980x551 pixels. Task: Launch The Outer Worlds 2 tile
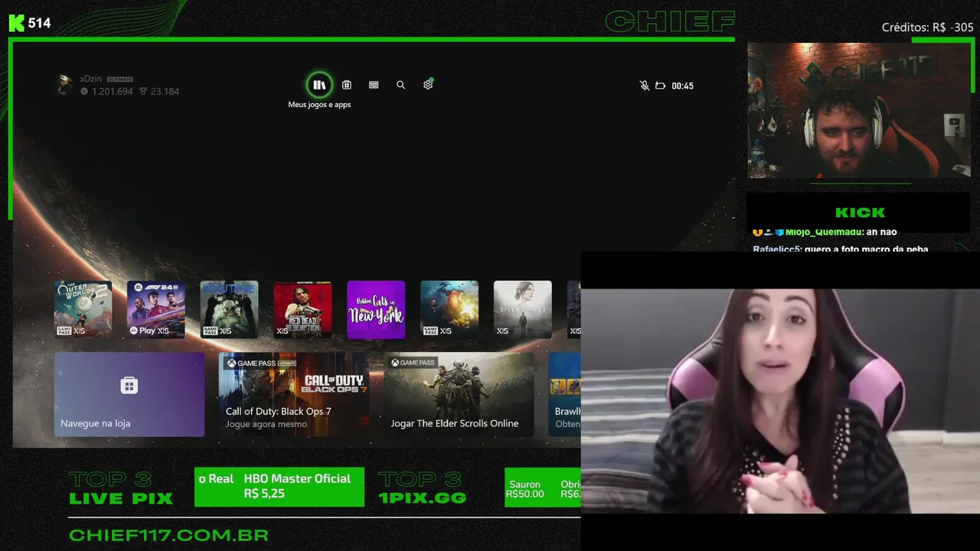pyautogui.click(x=83, y=309)
